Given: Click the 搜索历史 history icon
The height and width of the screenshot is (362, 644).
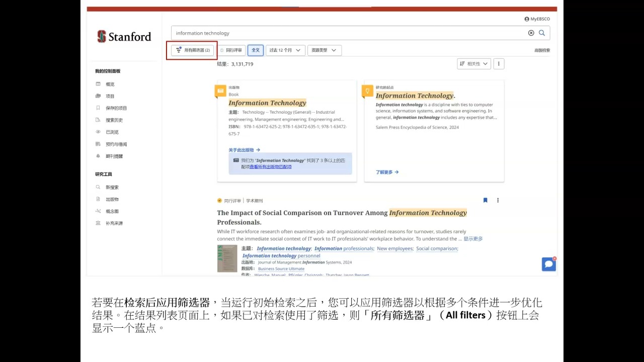Looking at the screenshot, I should coord(98,120).
